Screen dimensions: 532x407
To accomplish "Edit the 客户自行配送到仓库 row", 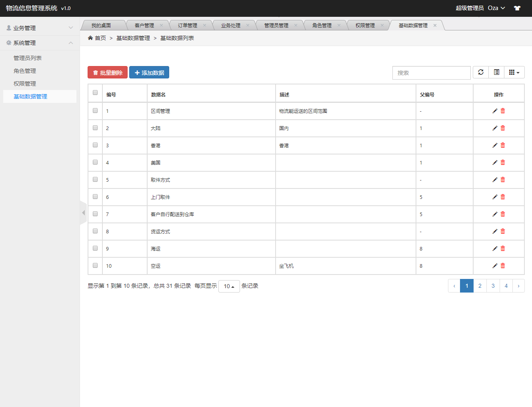I will (495, 214).
